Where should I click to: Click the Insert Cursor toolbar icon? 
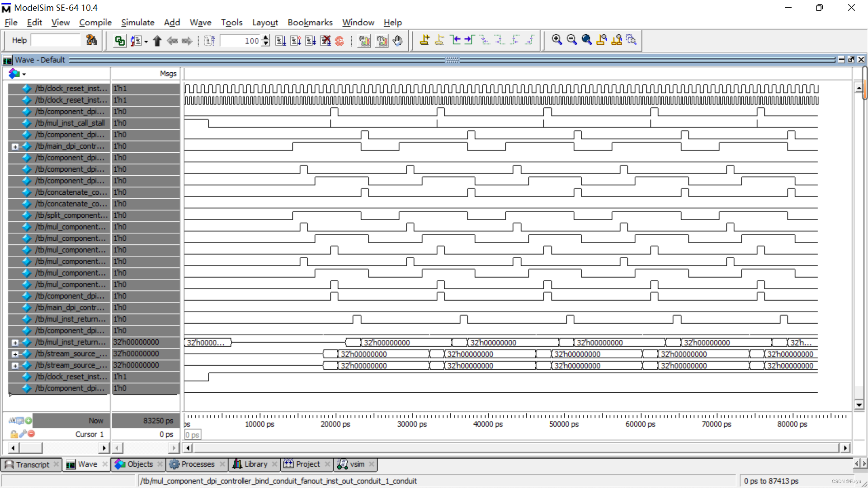click(x=425, y=40)
